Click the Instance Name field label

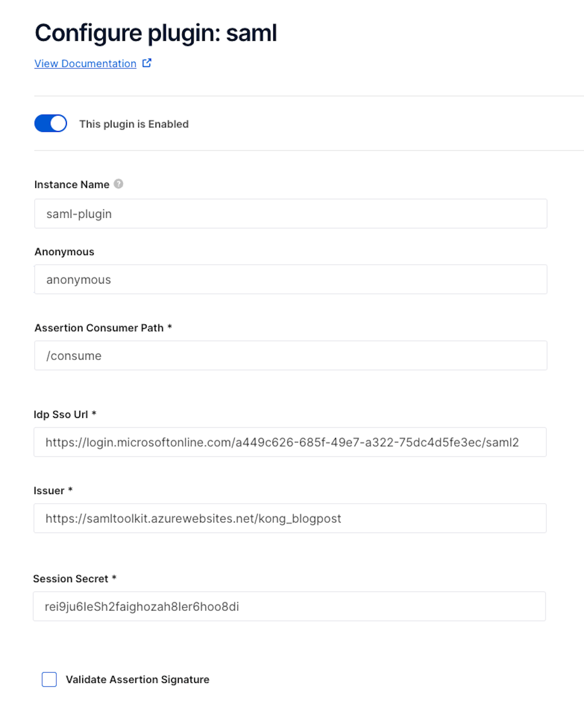click(72, 185)
